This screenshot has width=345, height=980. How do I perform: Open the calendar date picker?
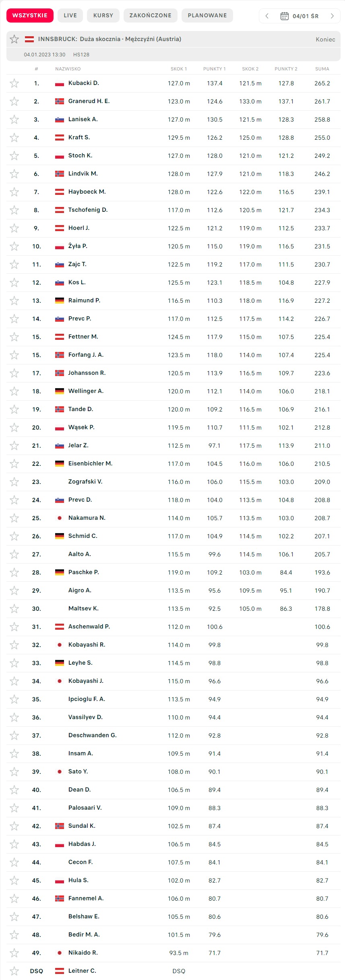click(x=284, y=16)
